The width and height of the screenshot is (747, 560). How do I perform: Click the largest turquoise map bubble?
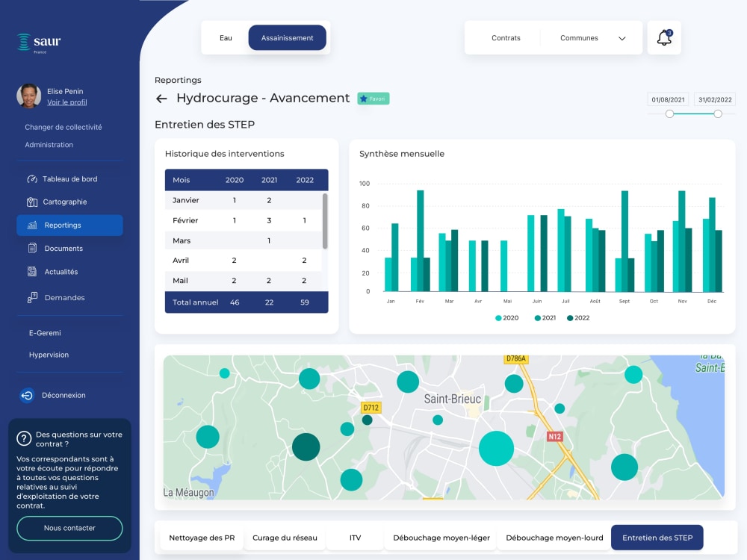[x=497, y=448]
